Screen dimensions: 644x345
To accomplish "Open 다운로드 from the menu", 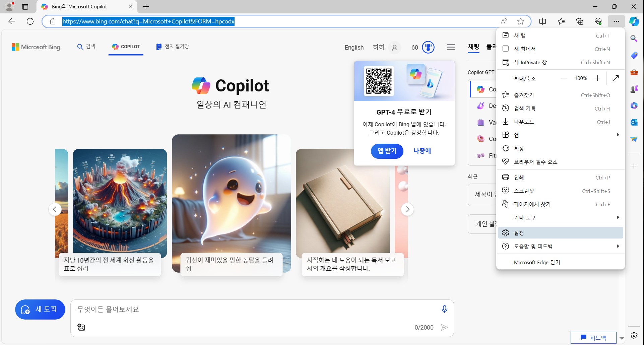I will click(x=560, y=122).
